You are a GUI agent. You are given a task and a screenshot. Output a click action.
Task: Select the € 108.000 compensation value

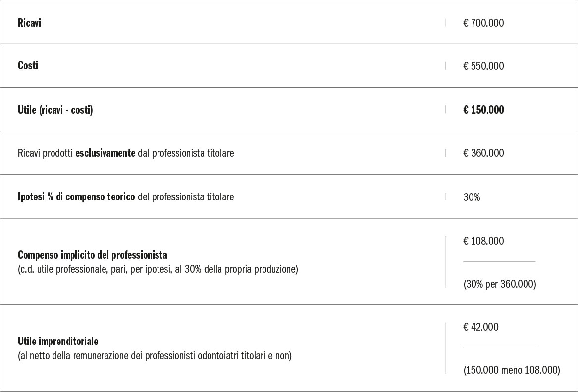pos(483,241)
